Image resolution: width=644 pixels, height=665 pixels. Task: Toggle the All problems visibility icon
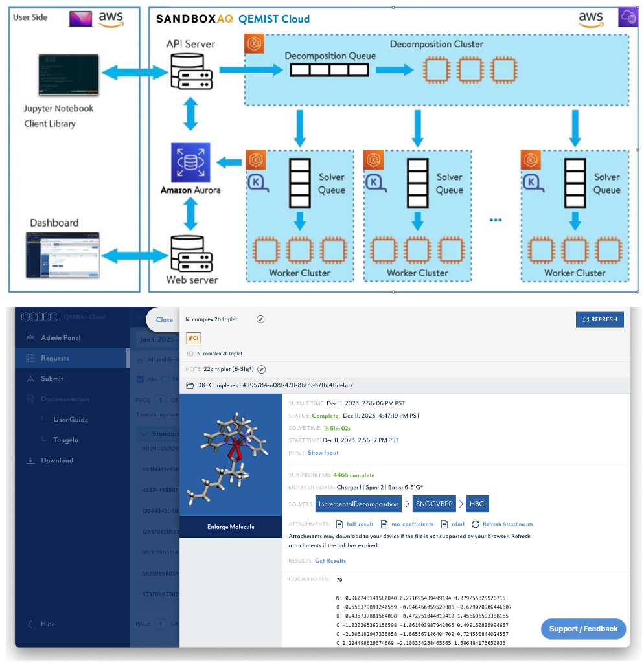pos(140,361)
